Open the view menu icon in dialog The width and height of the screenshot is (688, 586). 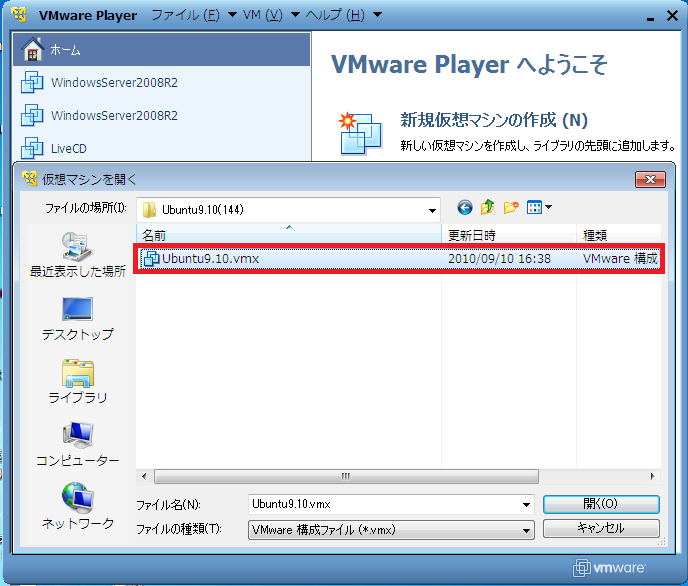coord(534,207)
